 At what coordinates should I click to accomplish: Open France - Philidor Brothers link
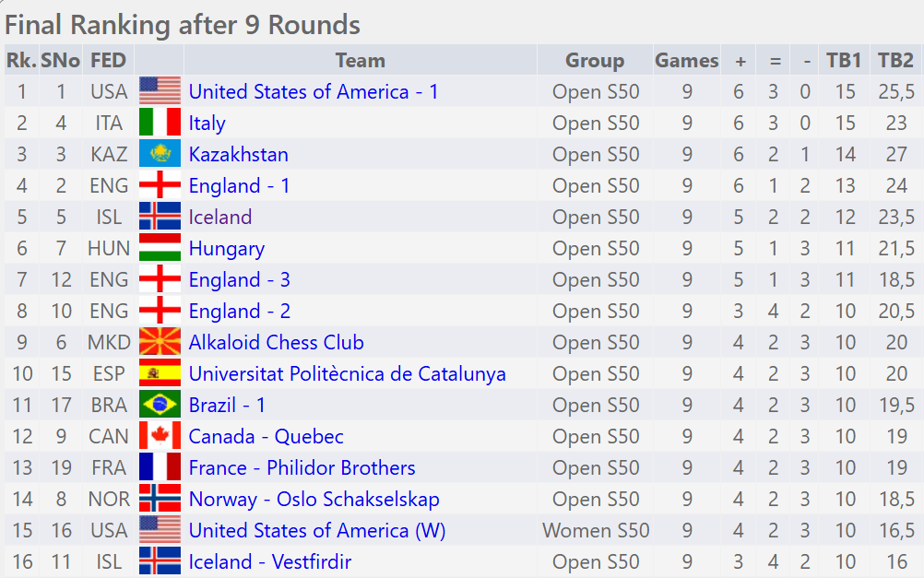[302, 467]
